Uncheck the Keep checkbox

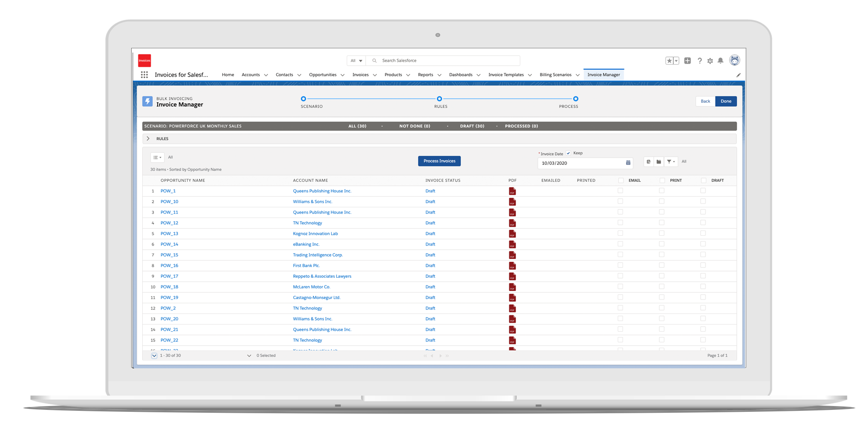569,153
